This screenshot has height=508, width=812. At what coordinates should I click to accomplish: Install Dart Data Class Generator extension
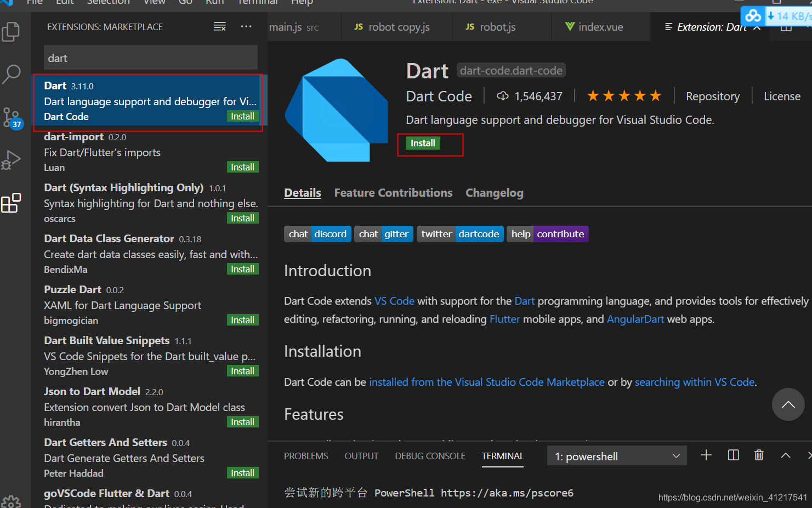[x=242, y=269]
